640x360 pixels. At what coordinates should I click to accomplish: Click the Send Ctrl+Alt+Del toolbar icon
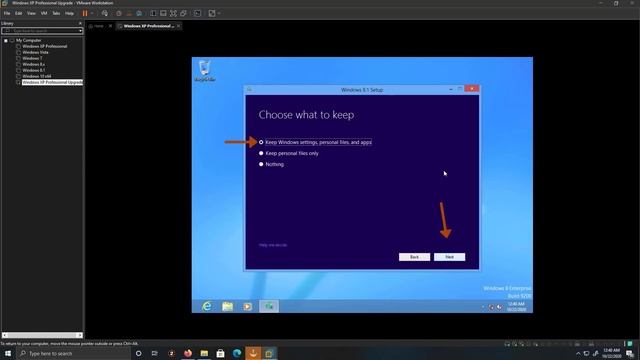[105, 13]
